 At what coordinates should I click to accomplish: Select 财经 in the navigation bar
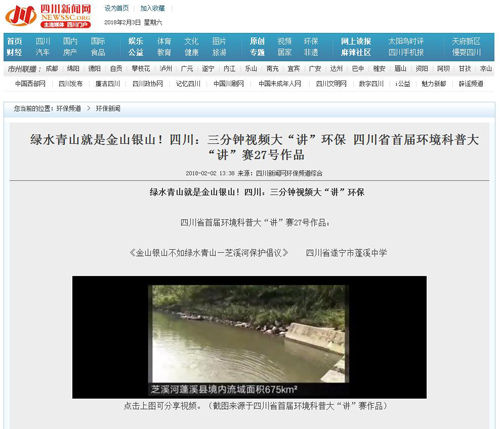coord(14,52)
